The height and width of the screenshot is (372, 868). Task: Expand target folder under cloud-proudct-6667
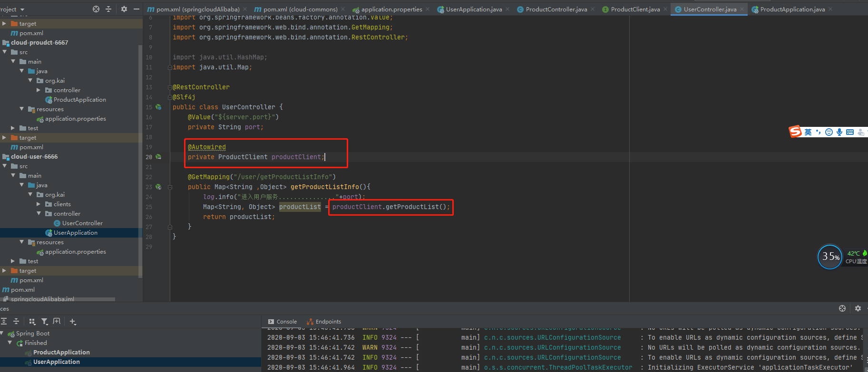click(5, 137)
